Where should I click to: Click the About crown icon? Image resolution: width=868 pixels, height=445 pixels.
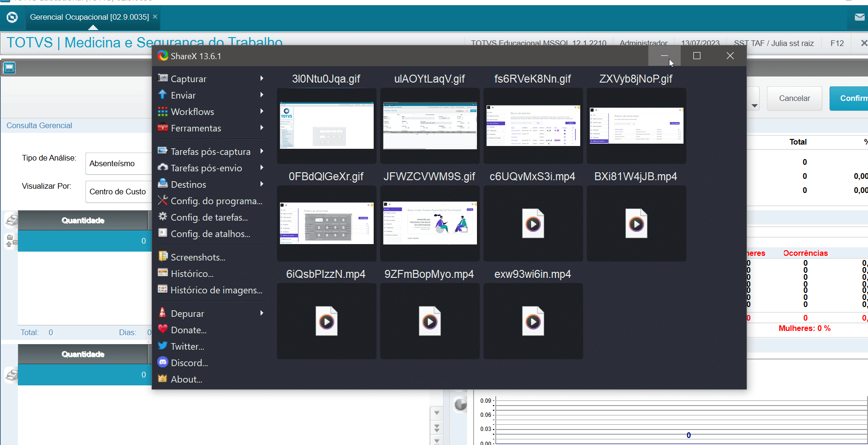tap(163, 378)
